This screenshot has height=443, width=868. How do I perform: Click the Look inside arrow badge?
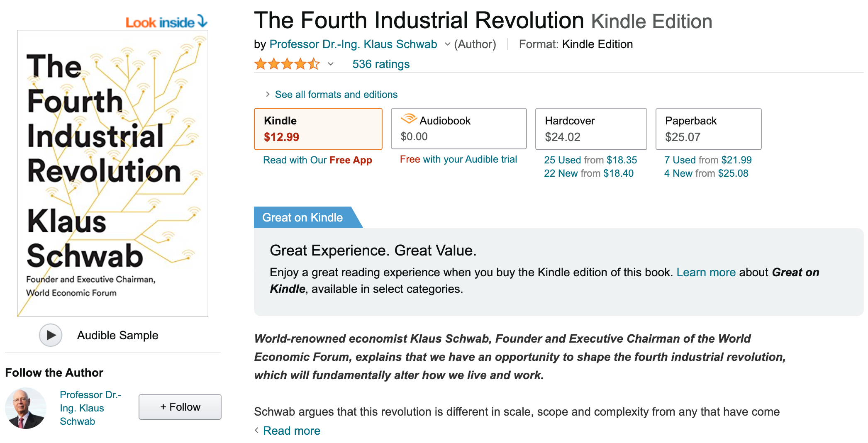[x=166, y=22]
